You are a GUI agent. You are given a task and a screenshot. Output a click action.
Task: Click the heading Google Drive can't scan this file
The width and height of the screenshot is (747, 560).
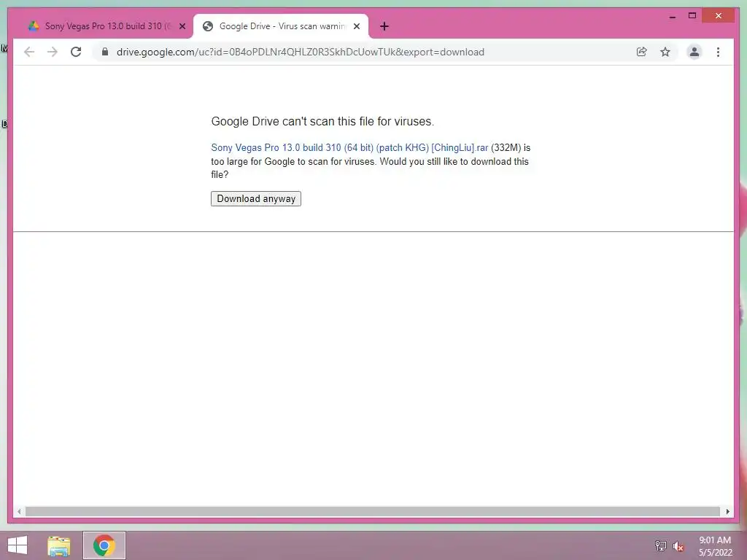click(322, 122)
